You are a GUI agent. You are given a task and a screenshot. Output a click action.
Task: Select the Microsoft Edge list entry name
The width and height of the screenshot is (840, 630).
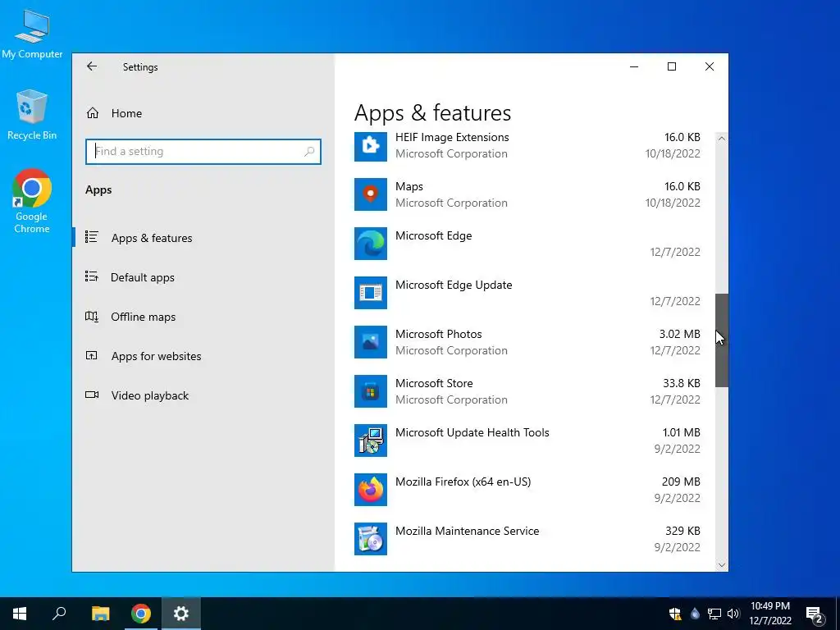tap(433, 235)
